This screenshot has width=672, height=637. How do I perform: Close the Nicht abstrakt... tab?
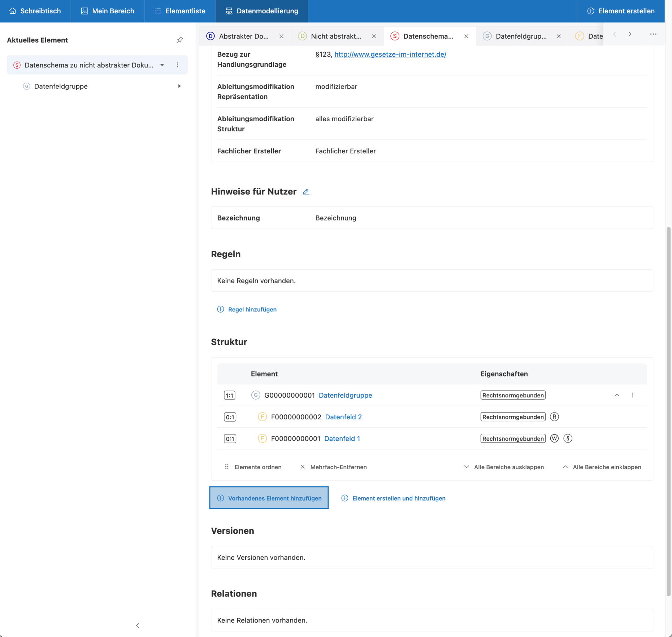click(x=374, y=36)
